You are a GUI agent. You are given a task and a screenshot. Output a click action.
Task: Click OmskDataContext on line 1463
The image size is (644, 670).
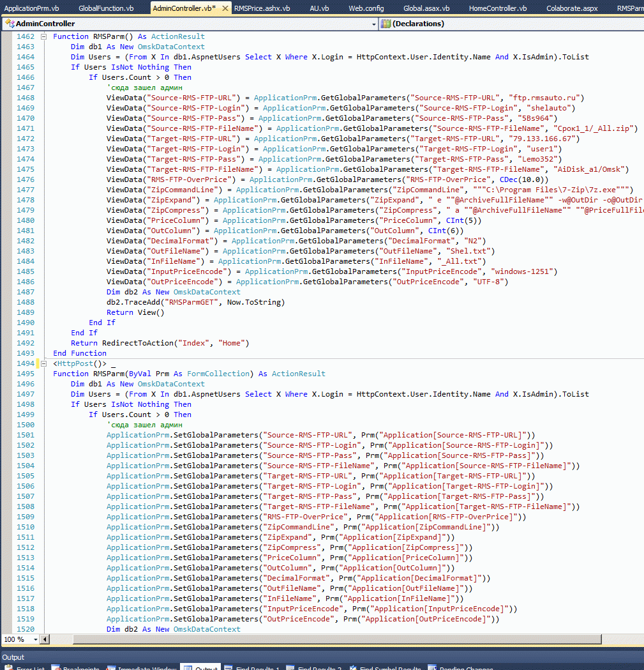(x=171, y=47)
